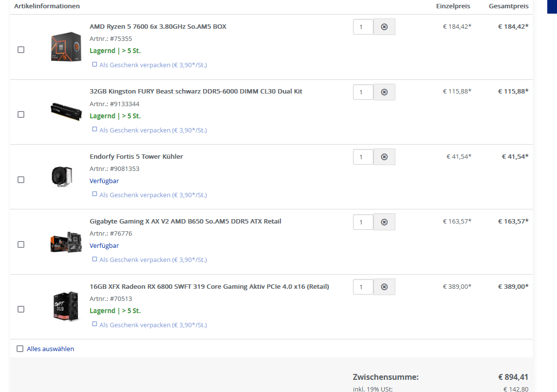Enable gift wrapping for XFX Radeon RX 6800

pos(94,324)
